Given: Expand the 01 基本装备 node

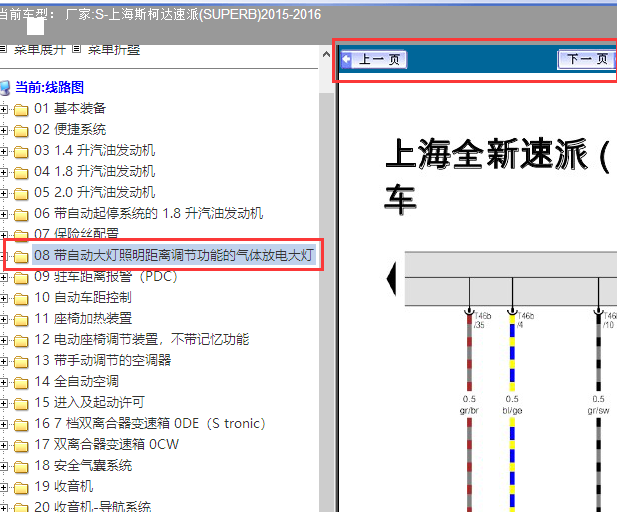Looking at the screenshot, I should [x=4, y=109].
